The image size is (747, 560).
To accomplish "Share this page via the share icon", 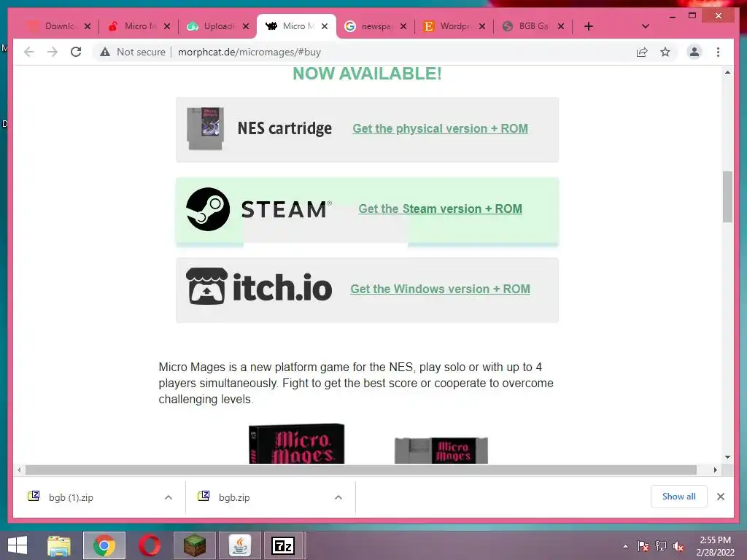I will tap(642, 52).
